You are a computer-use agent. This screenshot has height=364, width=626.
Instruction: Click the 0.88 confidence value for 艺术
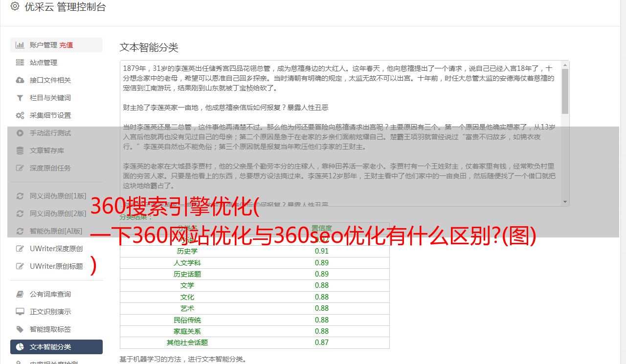[x=322, y=308]
